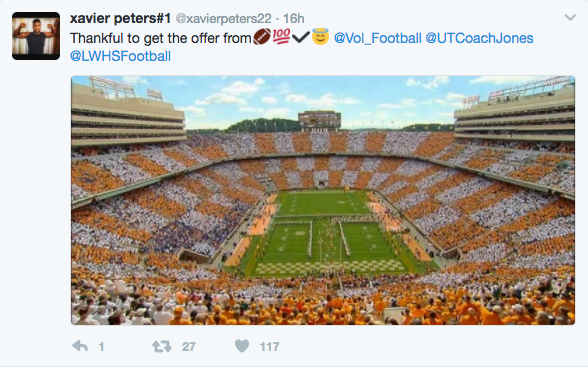Image resolution: width=588 pixels, height=367 pixels.
Task: Open xavier peters profile avatar
Action: [36, 36]
